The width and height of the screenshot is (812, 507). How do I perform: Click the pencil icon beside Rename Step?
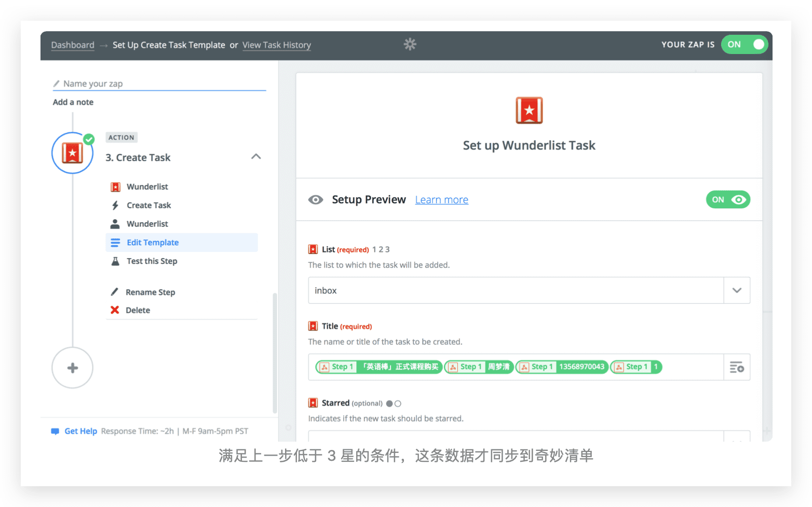point(115,292)
